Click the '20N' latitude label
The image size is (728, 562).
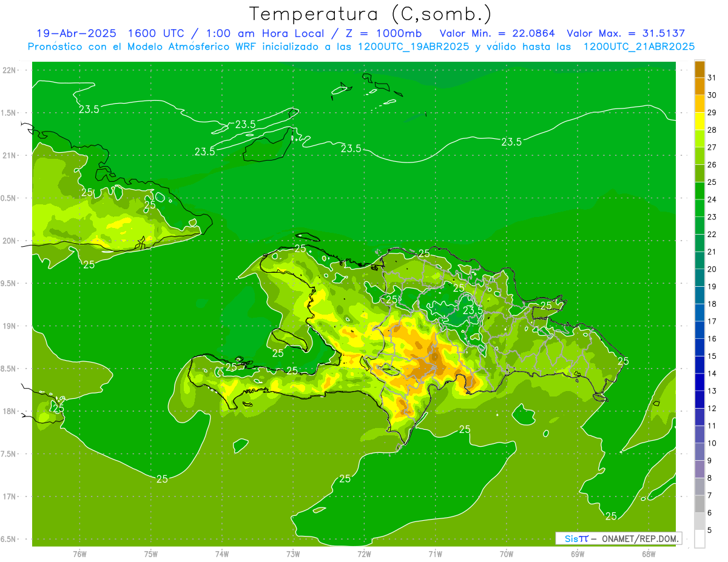[x=10, y=241]
